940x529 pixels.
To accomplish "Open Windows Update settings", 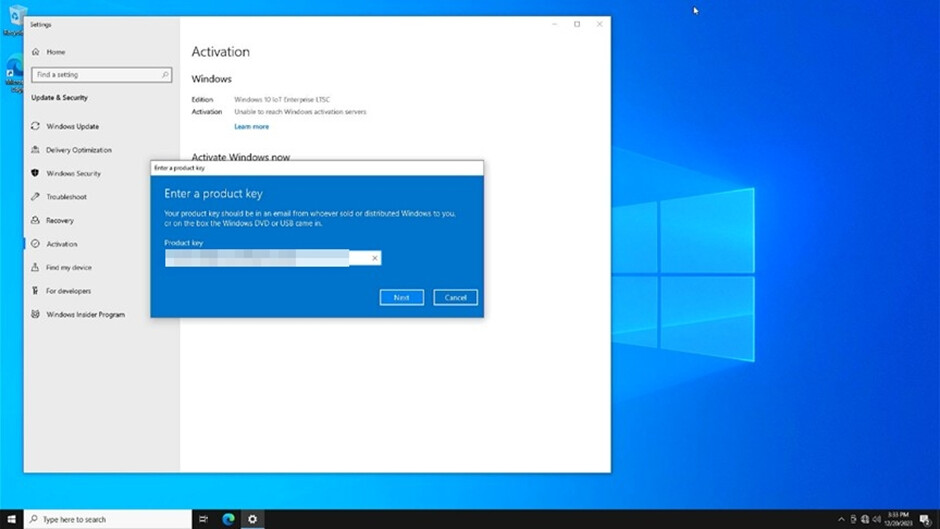I will click(x=73, y=127).
